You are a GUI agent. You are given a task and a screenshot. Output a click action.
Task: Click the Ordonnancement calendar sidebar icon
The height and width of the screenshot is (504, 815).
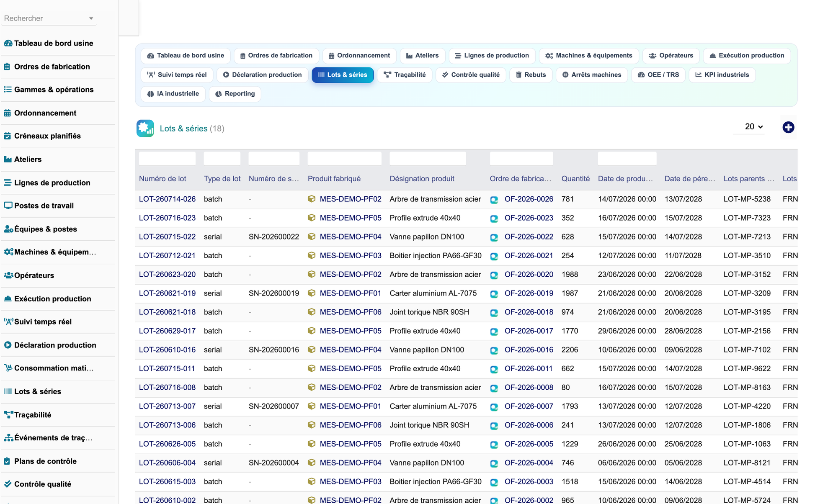pyautogui.click(x=8, y=113)
